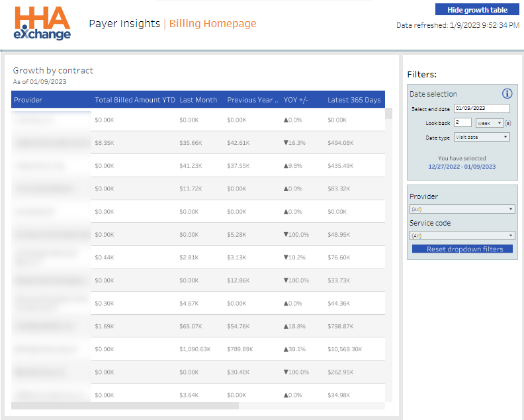Select the Latest 365 Days column header
Viewport: 524px width, 420px height.
354,100
